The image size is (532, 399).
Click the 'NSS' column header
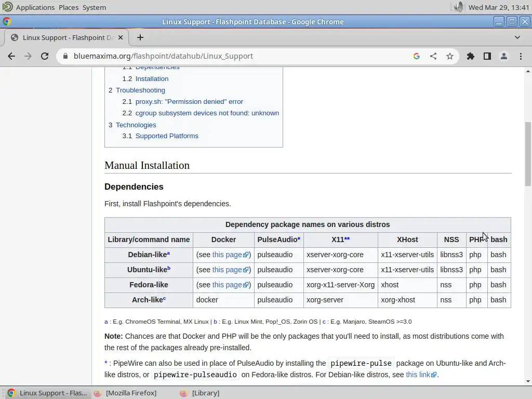[451, 240]
